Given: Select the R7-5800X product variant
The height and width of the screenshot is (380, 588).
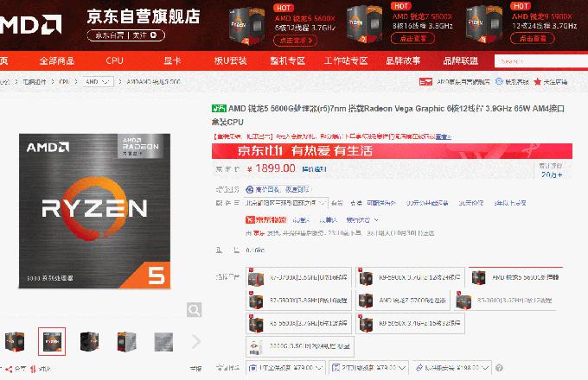Looking at the screenshot, I should (x=298, y=301).
